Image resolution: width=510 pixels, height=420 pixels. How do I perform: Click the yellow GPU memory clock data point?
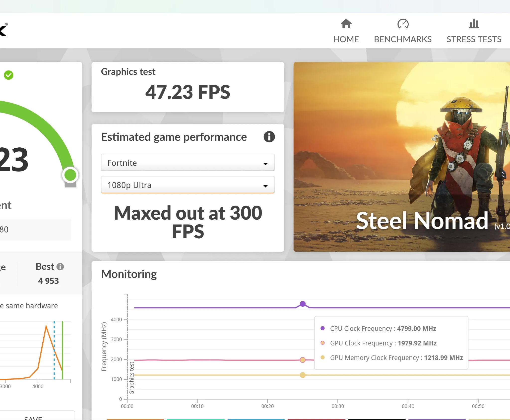click(303, 375)
